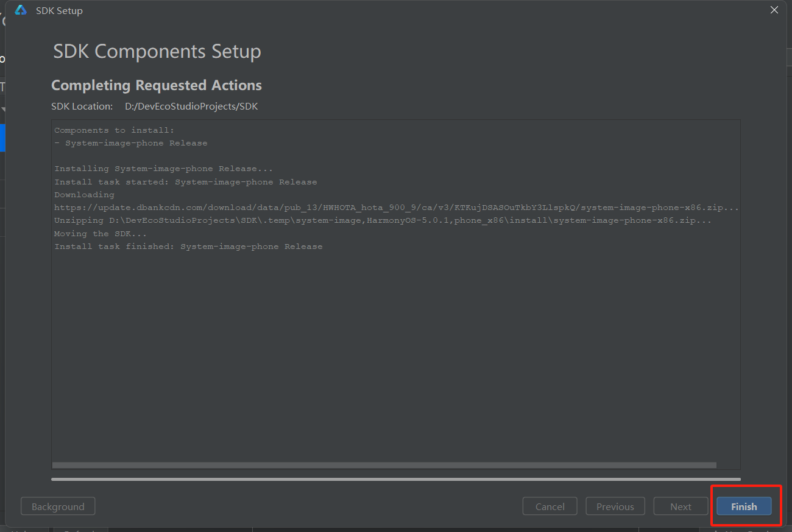Click the "Completing Requested Actions" heading
The image size is (792, 532).
tap(157, 85)
